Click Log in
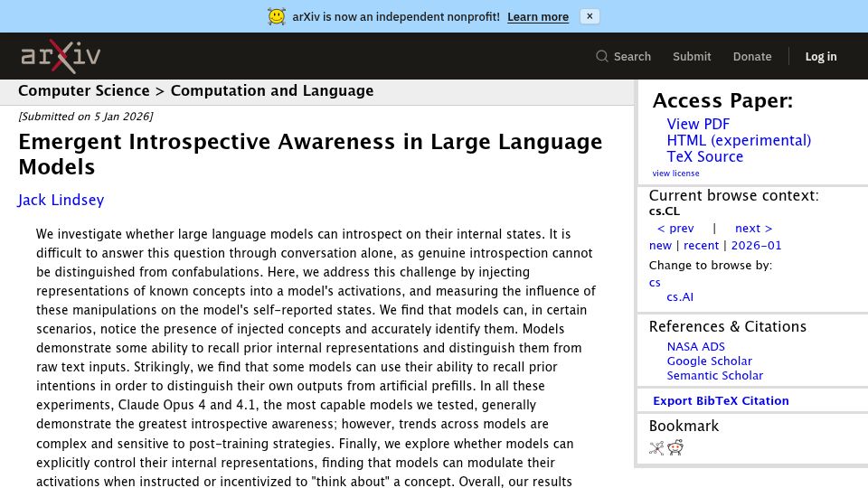The height and width of the screenshot is (488, 868). coord(820,56)
